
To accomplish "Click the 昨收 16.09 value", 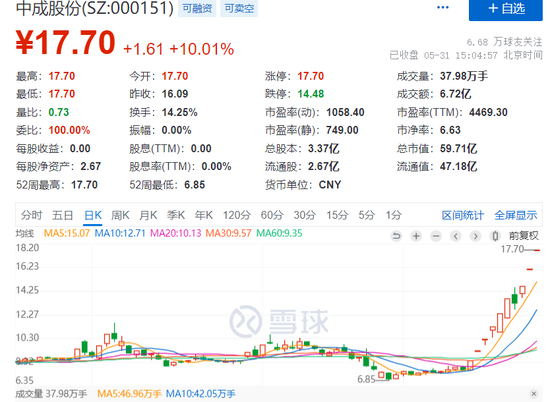I will (175, 94).
